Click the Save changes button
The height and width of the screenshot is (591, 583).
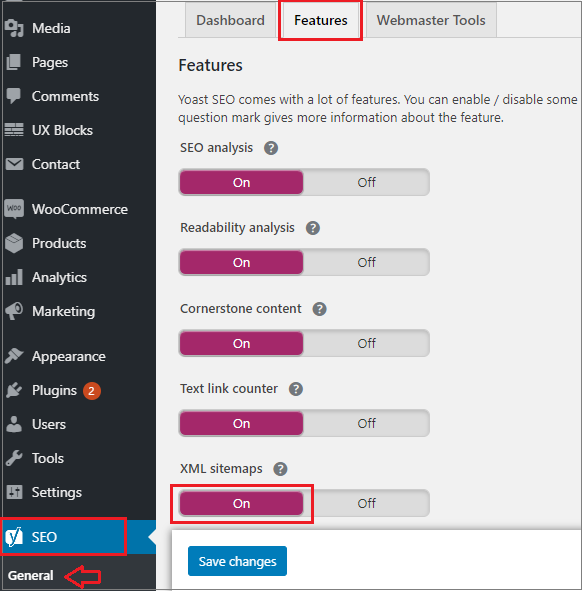tap(237, 561)
